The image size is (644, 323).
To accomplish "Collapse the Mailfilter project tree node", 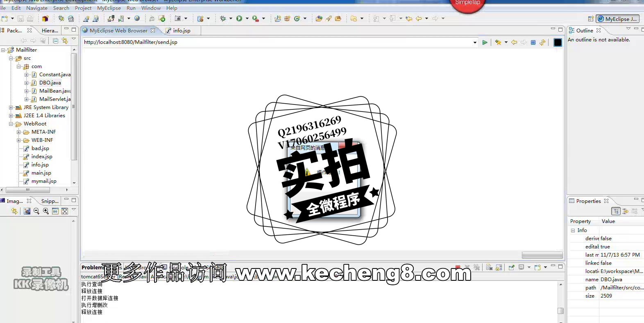I will (x=3, y=50).
